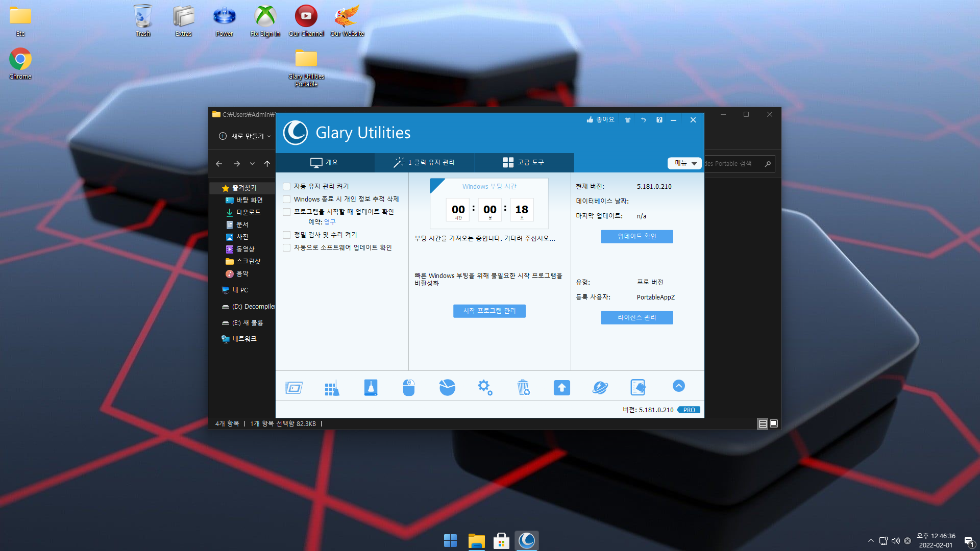The image size is (980, 551).
Task: Launch the Disk Space Analyzer pie icon
Action: 447,388
